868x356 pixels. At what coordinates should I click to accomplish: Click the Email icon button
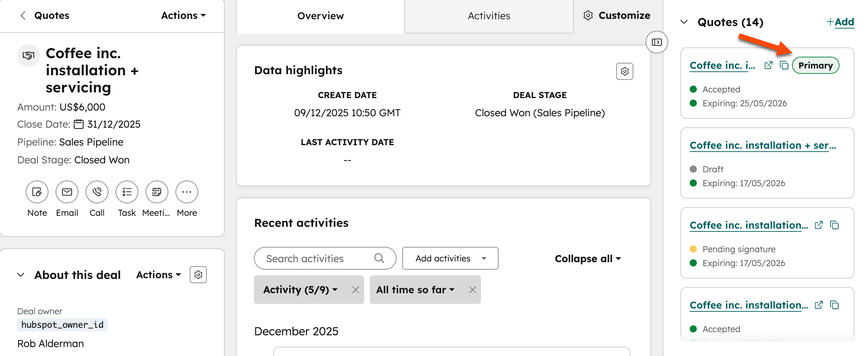point(67,192)
